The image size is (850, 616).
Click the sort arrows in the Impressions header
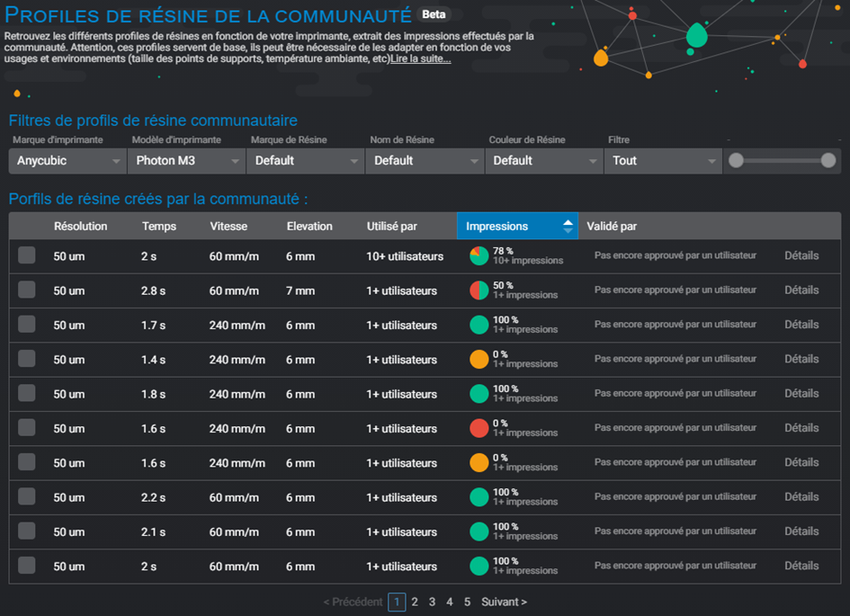pos(568,226)
